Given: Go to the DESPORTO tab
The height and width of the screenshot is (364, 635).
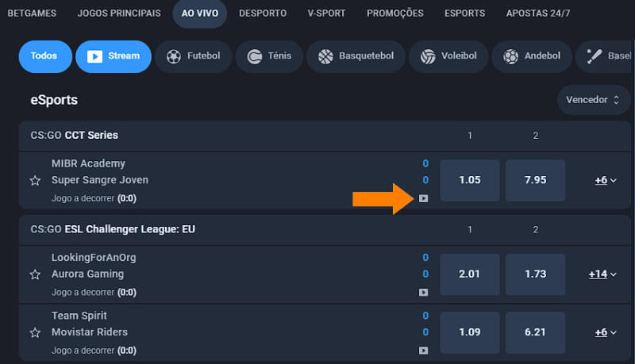Looking at the screenshot, I should [x=263, y=13].
